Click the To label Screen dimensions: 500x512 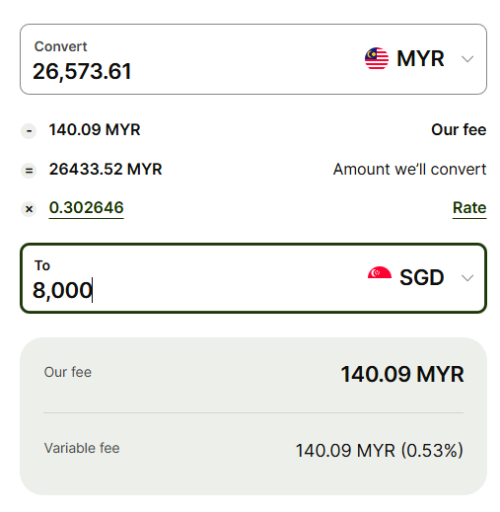tap(42, 266)
